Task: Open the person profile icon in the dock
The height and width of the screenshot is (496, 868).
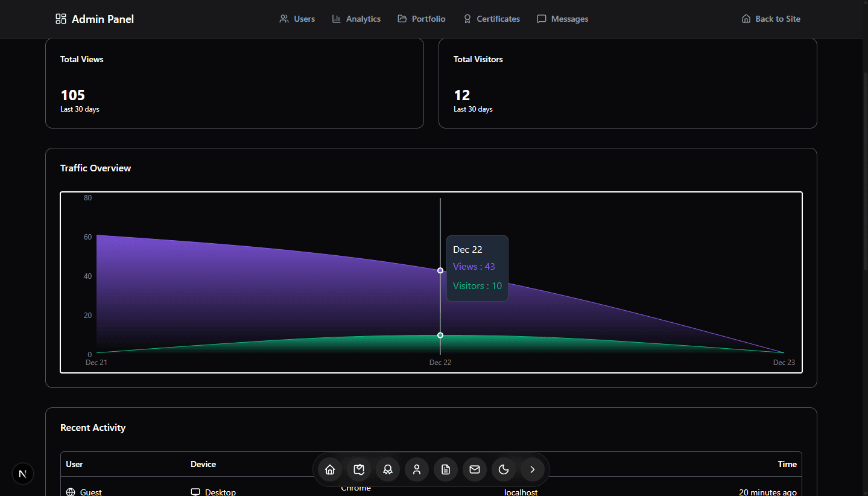Action: tap(417, 469)
